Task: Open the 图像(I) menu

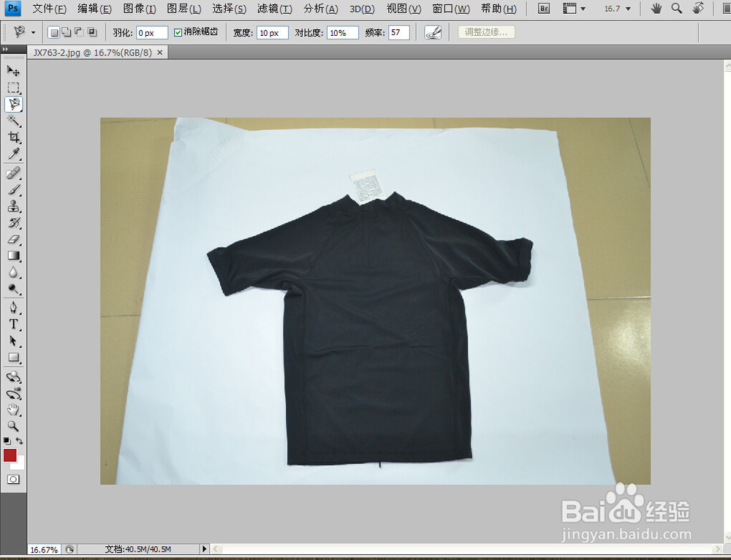Action: [x=140, y=9]
